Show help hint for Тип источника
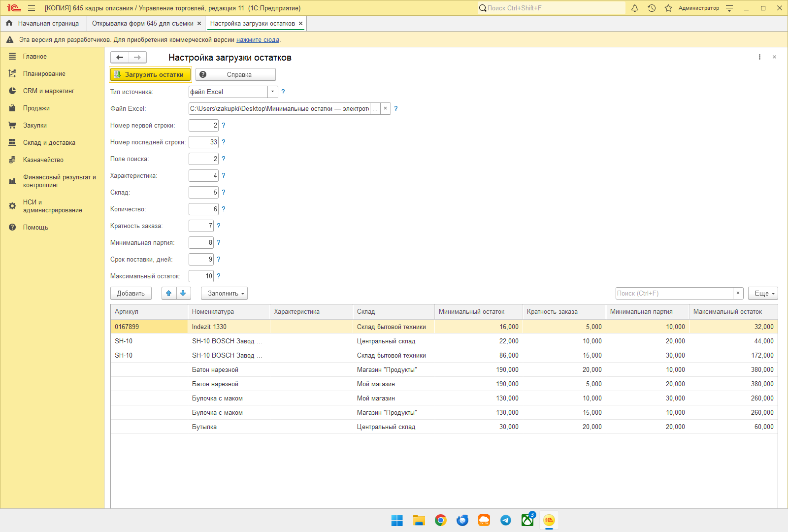Viewport: 788px width, 532px height. tap(283, 92)
